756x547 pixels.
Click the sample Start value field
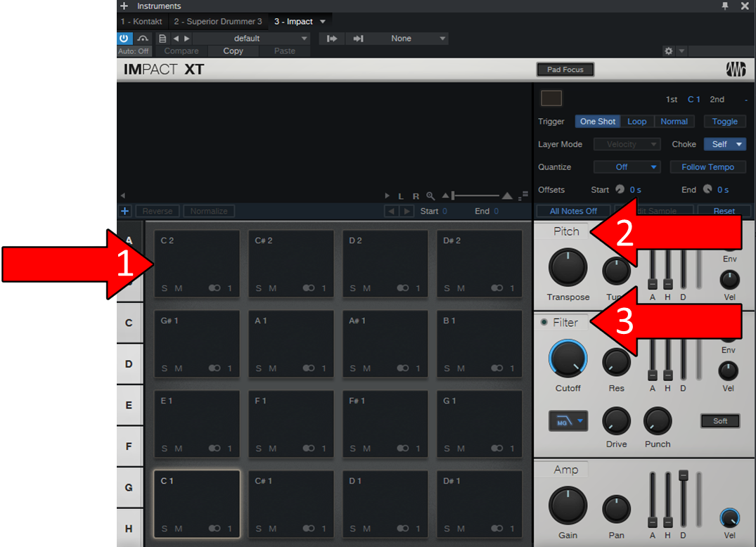[x=444, y=211]
